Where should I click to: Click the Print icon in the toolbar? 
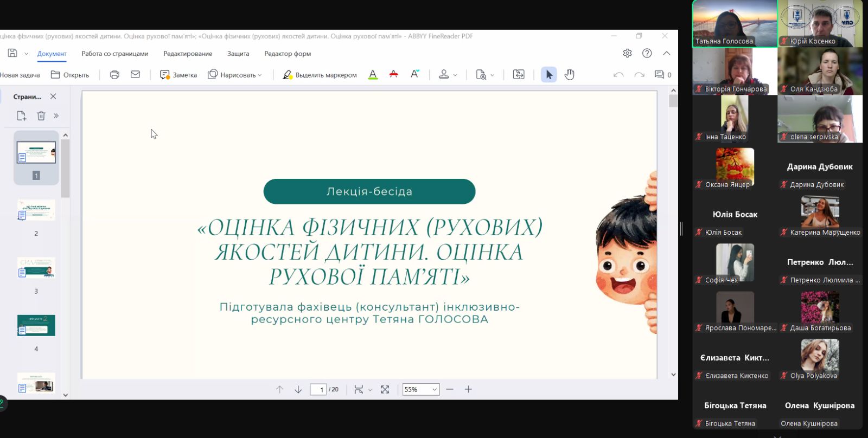[x=114, y=75]
